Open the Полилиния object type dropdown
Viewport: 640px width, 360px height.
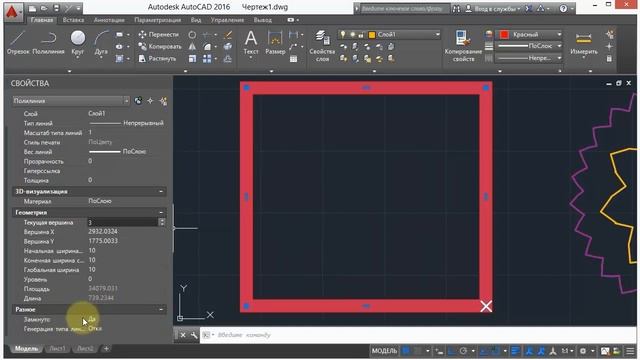71,101
